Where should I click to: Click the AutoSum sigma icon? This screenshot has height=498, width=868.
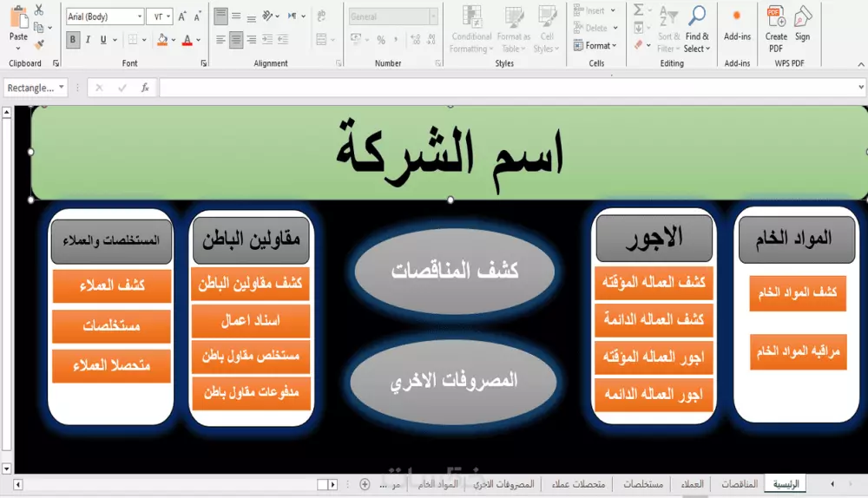[x=638, y=10]
